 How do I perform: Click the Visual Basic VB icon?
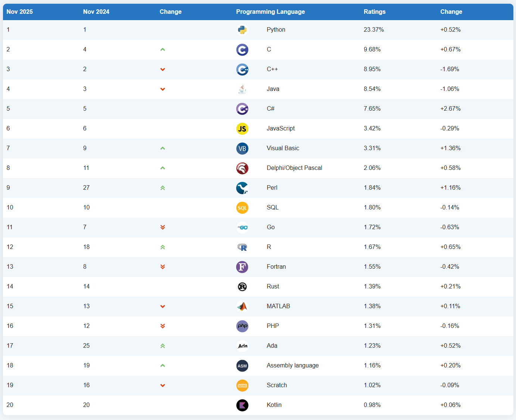(242, 148)
